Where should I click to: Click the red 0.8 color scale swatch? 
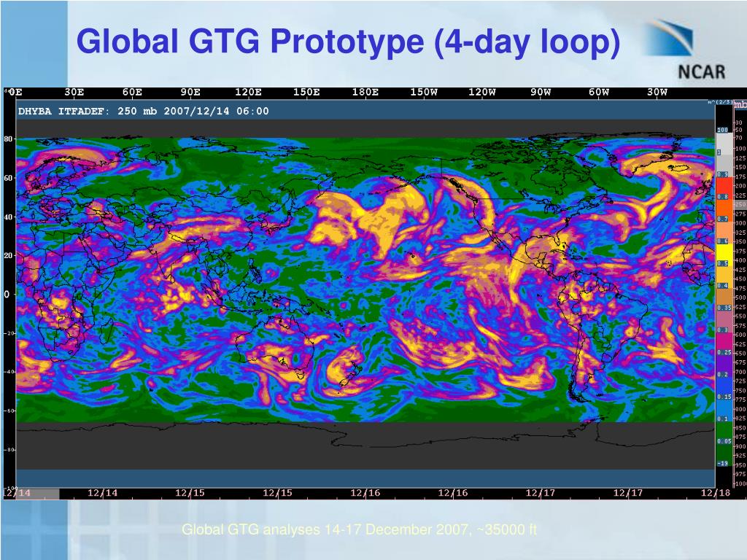(x=724, y=189)
